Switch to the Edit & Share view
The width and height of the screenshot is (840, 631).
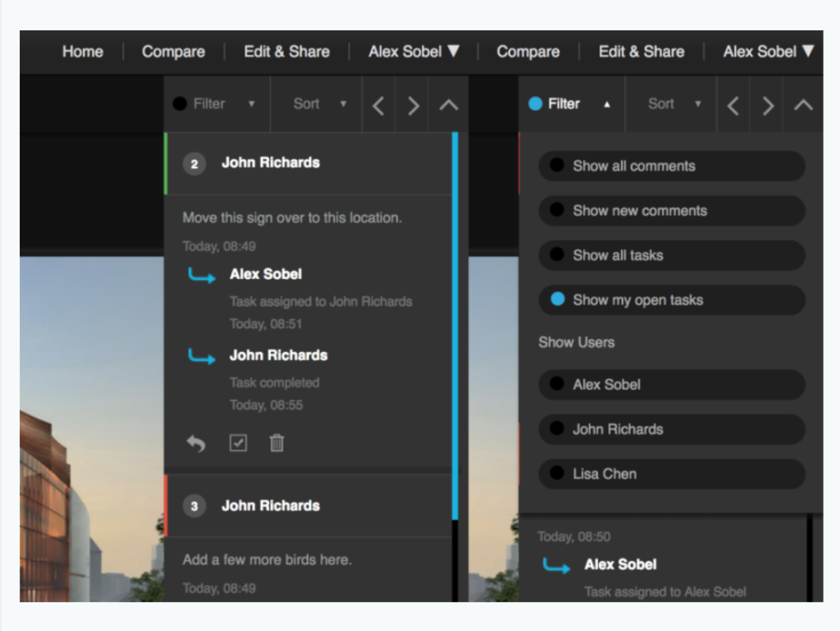pyautogui.click(x=285, y=51)
